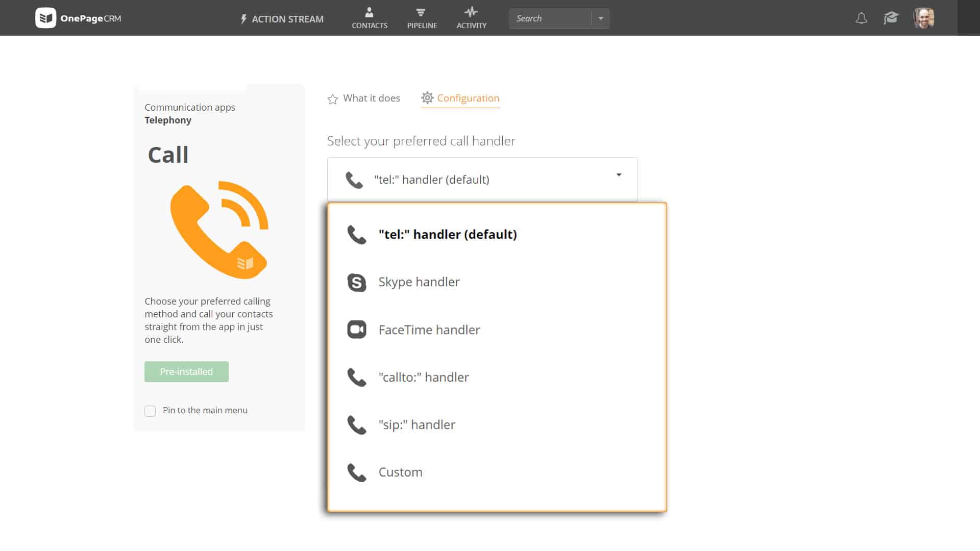
Task: Select "tel:" handler (default) option
Action: coord(497,234)
